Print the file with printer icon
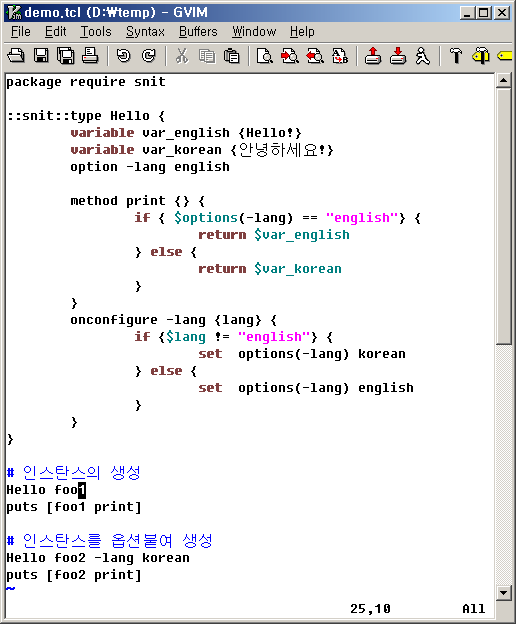 pyautogui.click(x=90, y=56)
